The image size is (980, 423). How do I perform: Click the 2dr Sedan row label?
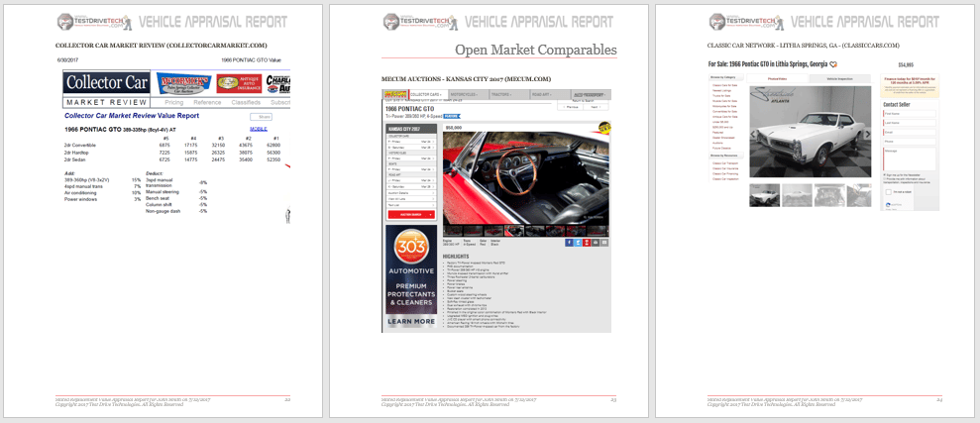[x=74, y=159]
